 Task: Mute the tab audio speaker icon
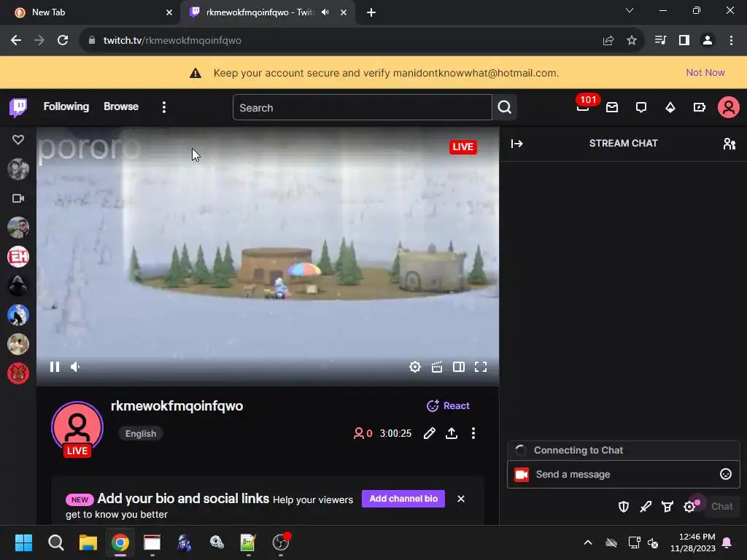point(325,12)
